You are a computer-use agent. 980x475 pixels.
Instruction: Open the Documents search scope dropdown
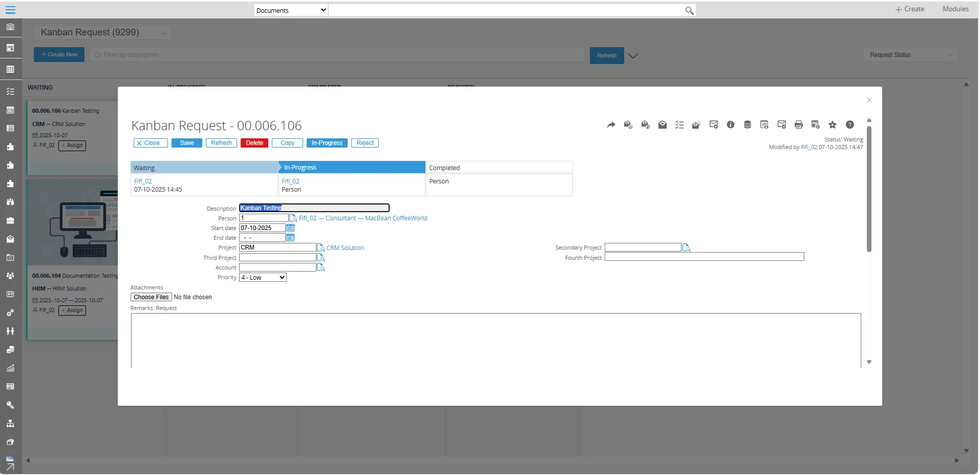(291, 10)
